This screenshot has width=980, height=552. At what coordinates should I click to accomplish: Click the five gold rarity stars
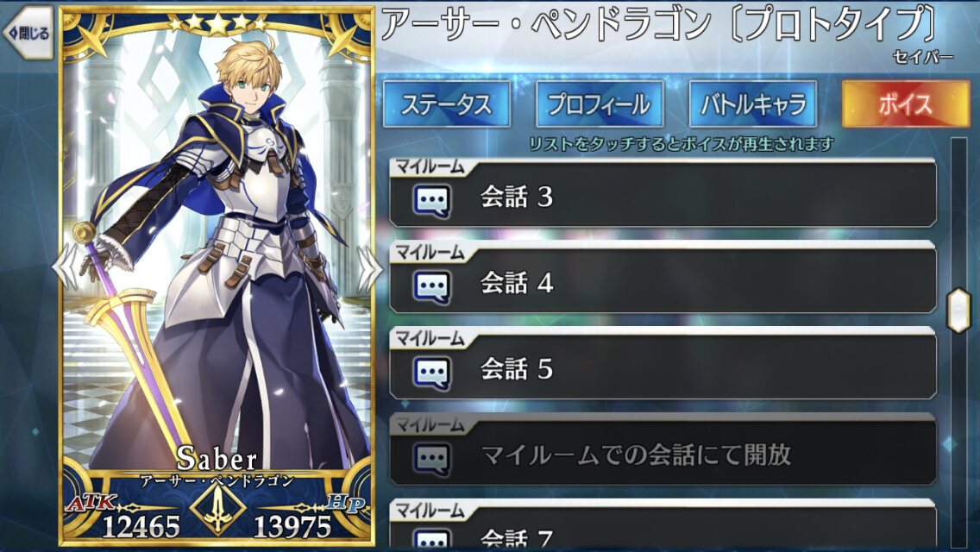click(217, 24)
